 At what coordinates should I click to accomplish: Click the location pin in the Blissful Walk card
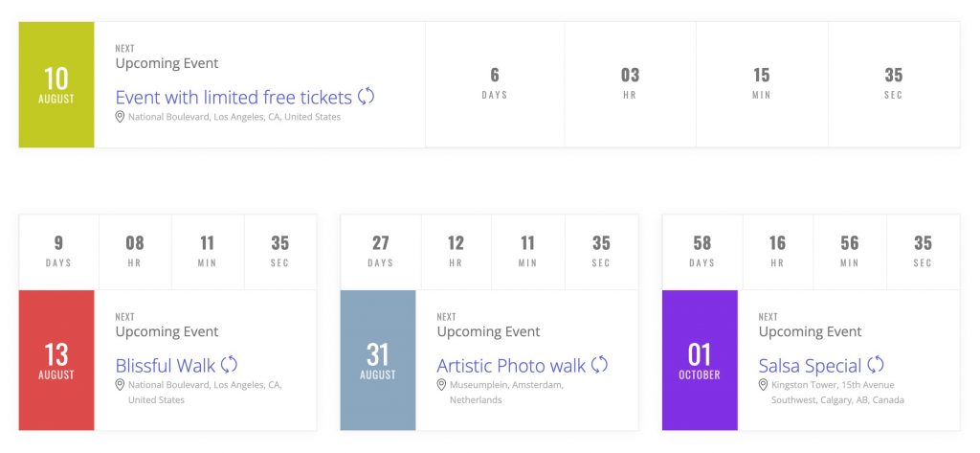tap(120, 385)
